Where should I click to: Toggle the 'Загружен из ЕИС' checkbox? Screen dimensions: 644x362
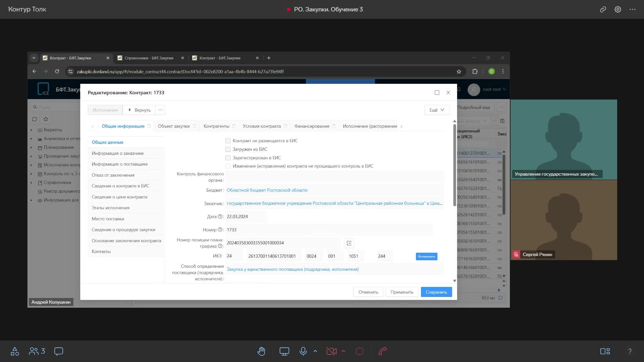(228, 149)
